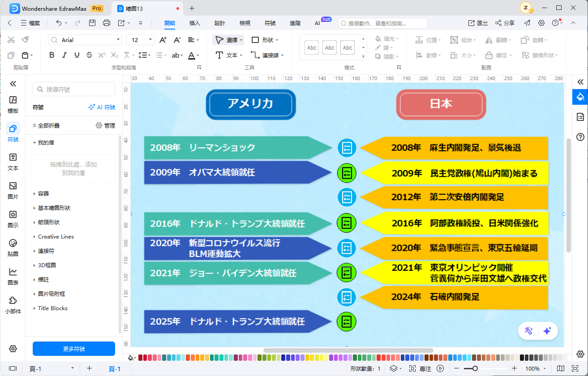This screenshot has width=588, height=376.
Task: Toggle italic formatting
Action: click(64, 55)
